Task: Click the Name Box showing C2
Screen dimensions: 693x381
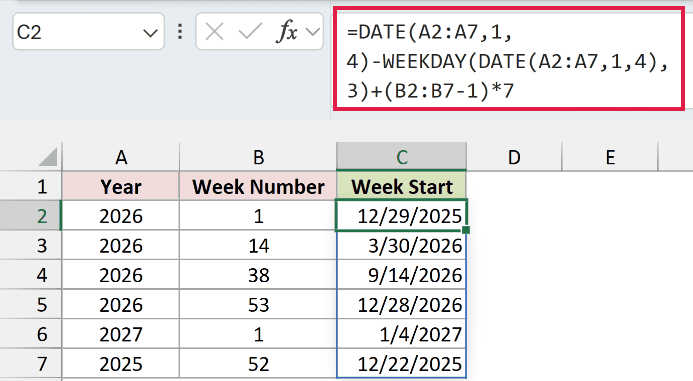Action: (88, 32)
